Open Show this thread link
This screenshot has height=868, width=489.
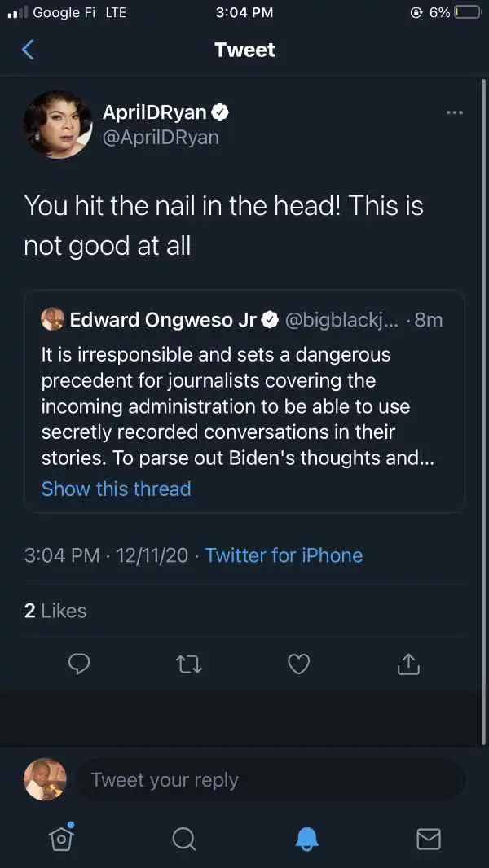[x=117, y=489]
